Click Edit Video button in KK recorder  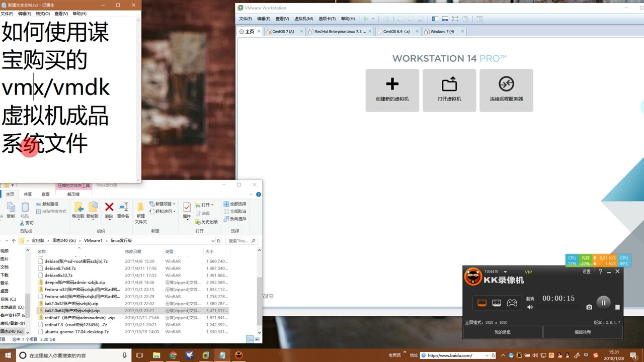click(583, 332)
